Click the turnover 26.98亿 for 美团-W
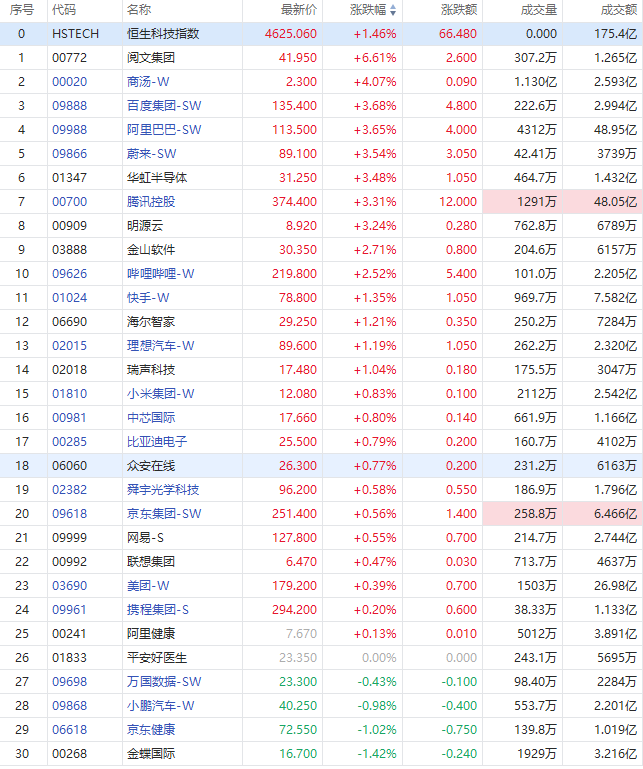This screenshot has height=769, width=643. click(x=616, y=586)
